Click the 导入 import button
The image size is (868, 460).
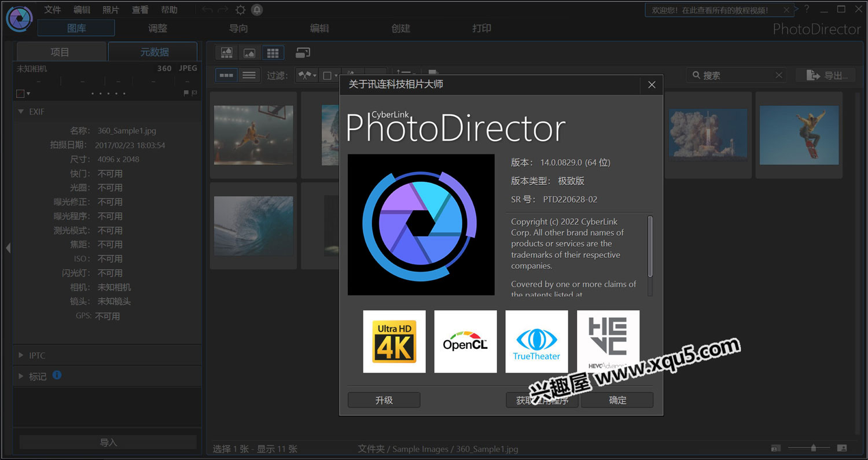point(108,442)
